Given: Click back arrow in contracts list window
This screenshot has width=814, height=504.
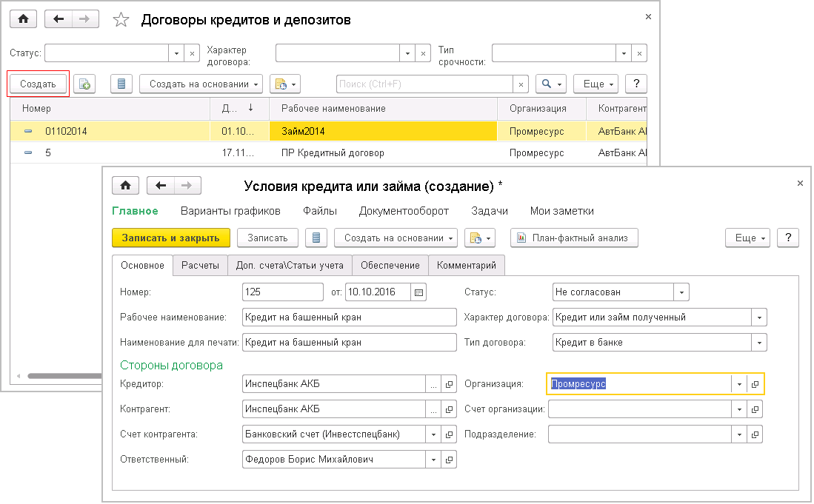Looking at the screenshot, I should (x=58, y=19).
